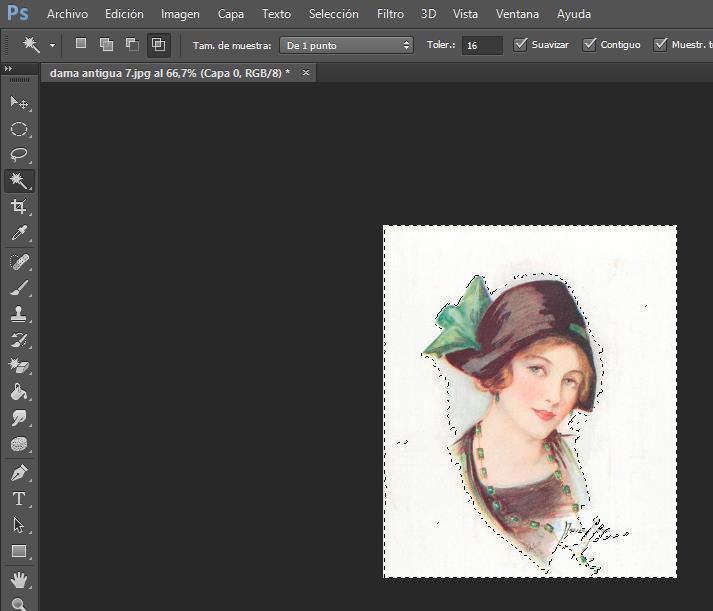Close the dama antigua 7.jpg tab
Image resolution: width=713 pixels, height=611 pixels.
[306, 72]
